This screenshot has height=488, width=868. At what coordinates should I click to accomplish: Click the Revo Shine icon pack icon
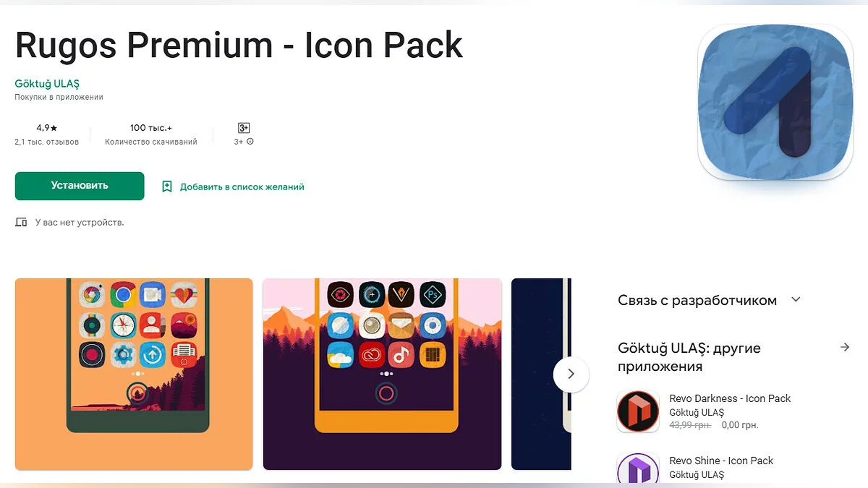(x=638, y=468)
